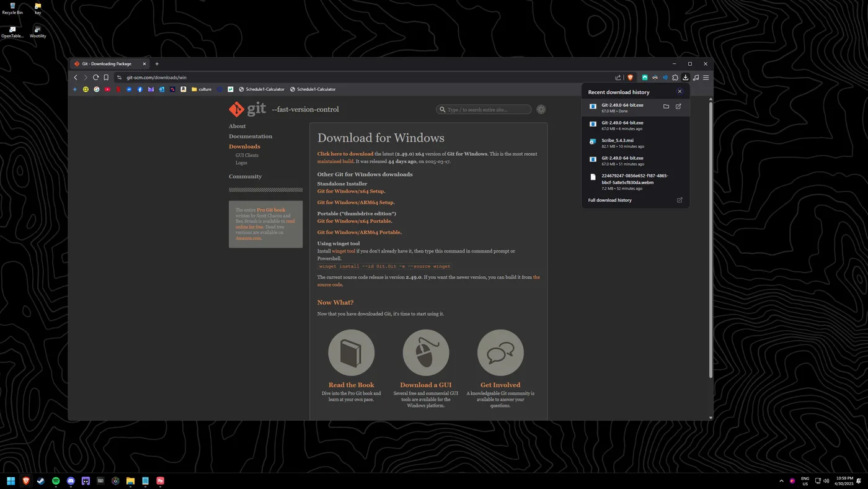This screenshot has width=868, height=489.
Task: Click the Download a GUI mouse icon
Action: click(x=426, y=352)
